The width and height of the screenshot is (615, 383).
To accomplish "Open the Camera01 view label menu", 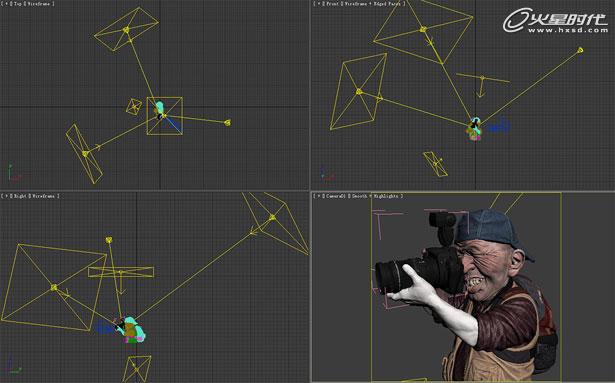I will (336, 195).
